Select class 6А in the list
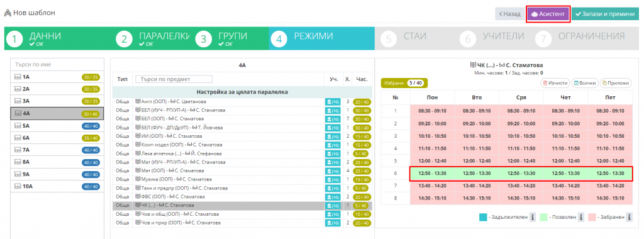This screenshot has height=239, width=644. [x=57, y=138]
